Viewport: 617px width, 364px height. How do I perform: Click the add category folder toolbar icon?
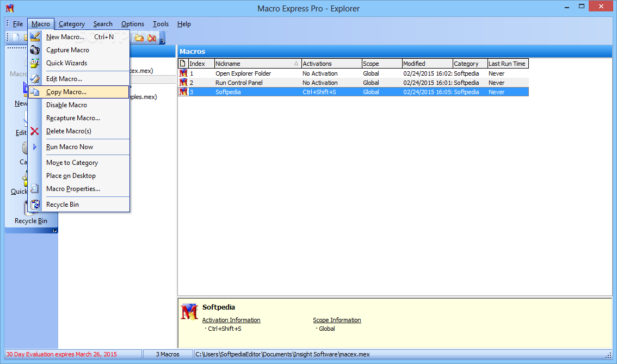(139, 38)
